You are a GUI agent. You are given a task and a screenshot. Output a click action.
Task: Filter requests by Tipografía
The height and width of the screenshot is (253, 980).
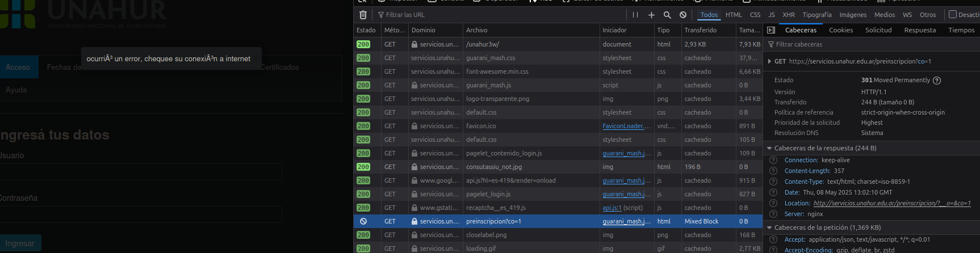(x=817, y=15)
